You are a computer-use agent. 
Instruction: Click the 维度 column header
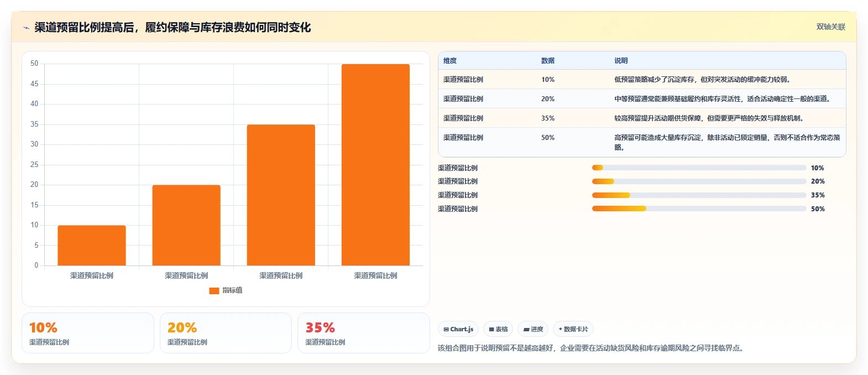[x=450, y=61]
